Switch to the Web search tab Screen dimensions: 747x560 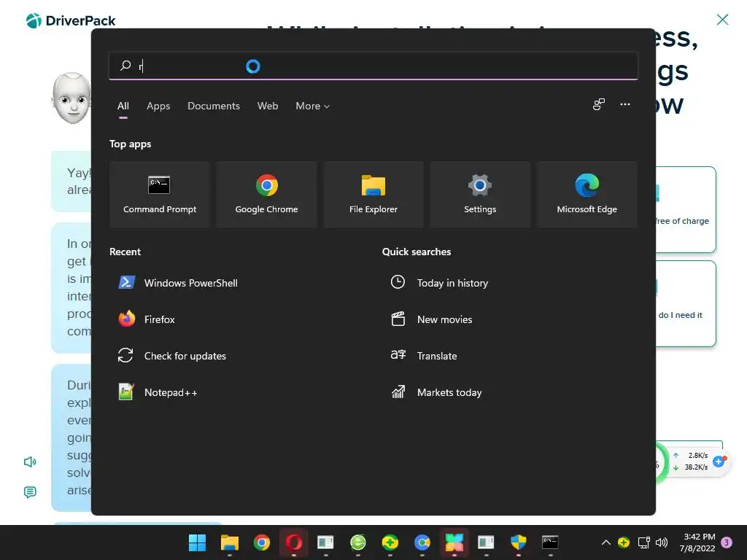coord(268,106)
